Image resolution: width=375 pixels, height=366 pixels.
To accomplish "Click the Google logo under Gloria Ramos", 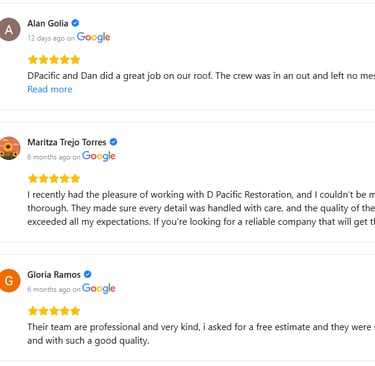I will [x=99, y=288].
